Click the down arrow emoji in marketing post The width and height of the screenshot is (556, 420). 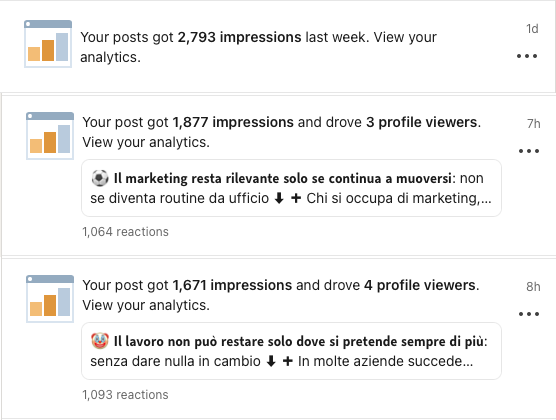pyautogui.click(x=279, y=198)
